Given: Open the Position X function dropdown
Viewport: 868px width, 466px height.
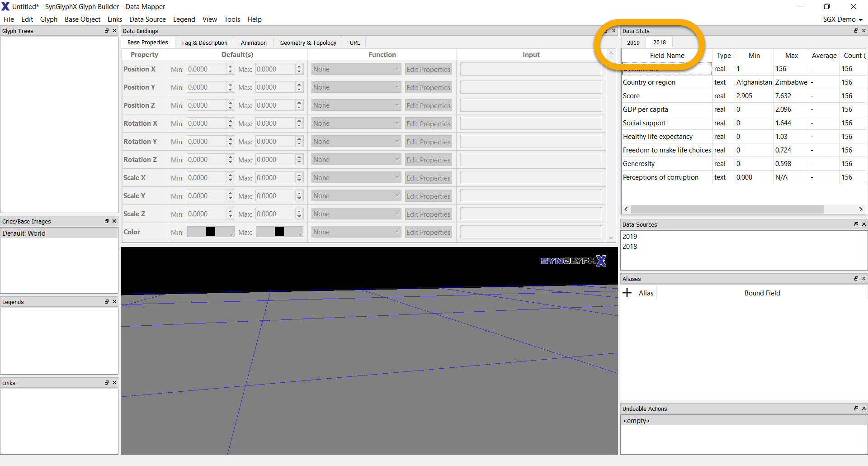Looking at the screenshot, I should pyautogui.click(x=356, y=69).
